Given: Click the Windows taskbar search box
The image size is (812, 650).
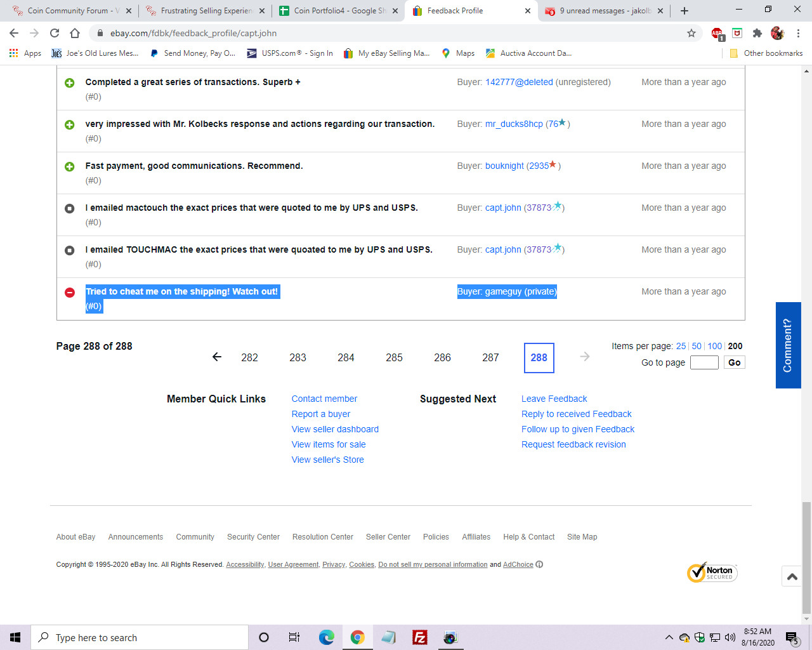Looking at the screenshot, I should tap(140, 637).
